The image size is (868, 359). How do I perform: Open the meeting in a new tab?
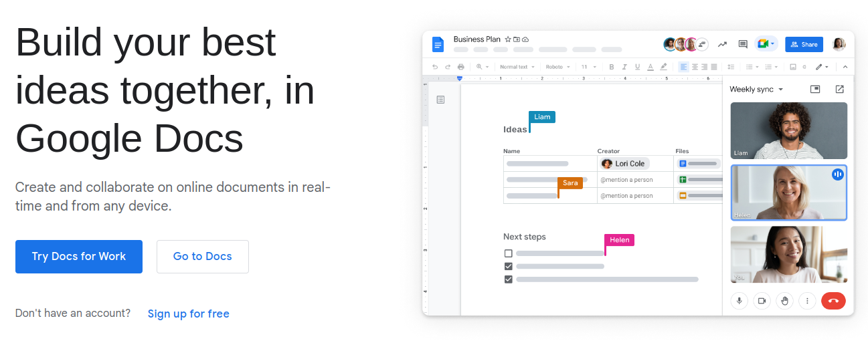point(839,89)
